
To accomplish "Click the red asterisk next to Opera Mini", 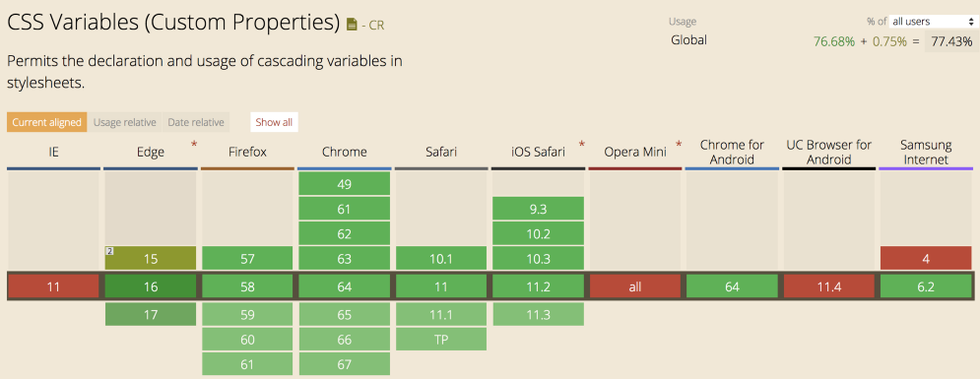I will [x=679, y=145].
